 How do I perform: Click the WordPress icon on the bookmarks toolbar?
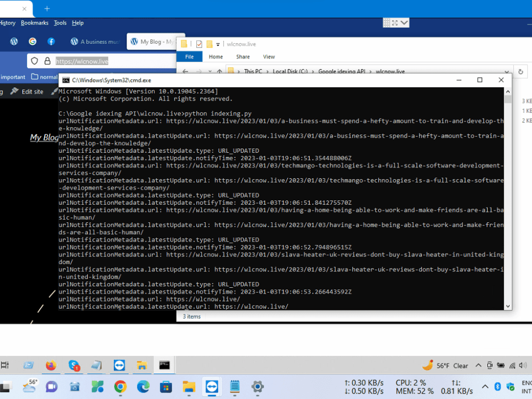tap(14, 41)
